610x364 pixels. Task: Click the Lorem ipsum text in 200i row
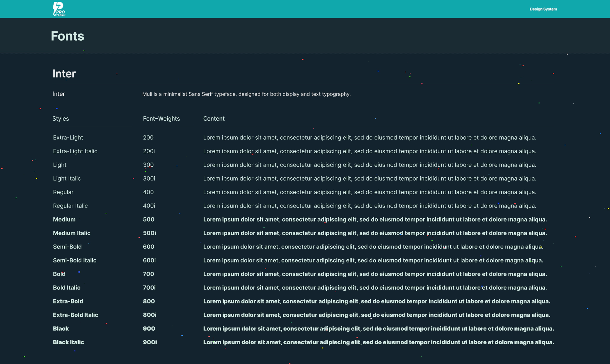pos(369,151)
